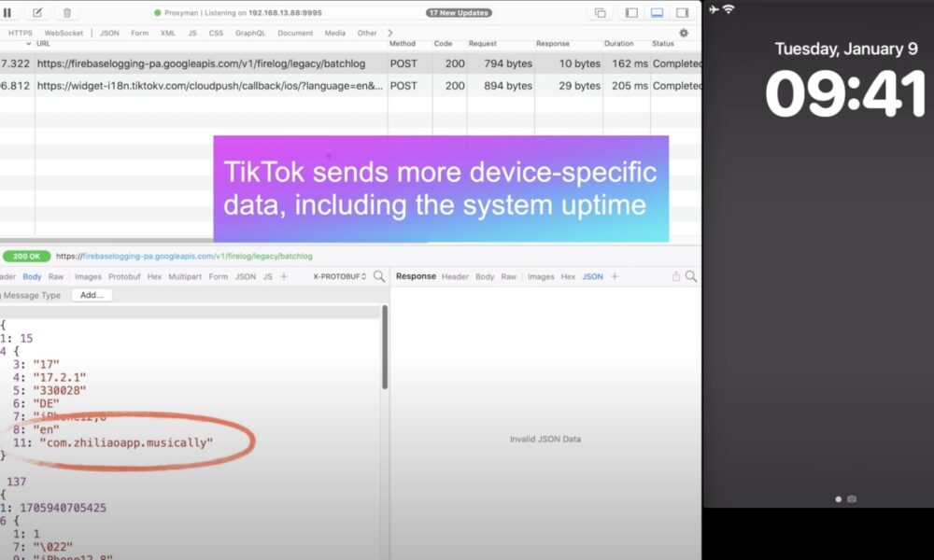Click the '794 bytes' request size cell
The image size is (934, 560).
pyautogui.click(x=508, y=63)
